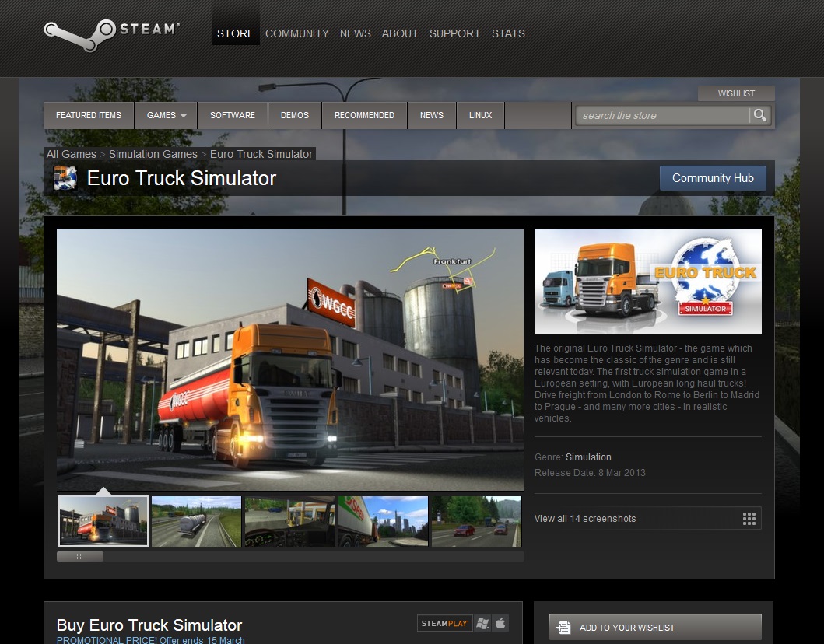Open the COMMUNITY tab
Screen dimensions: 824x644
point(297,33)
